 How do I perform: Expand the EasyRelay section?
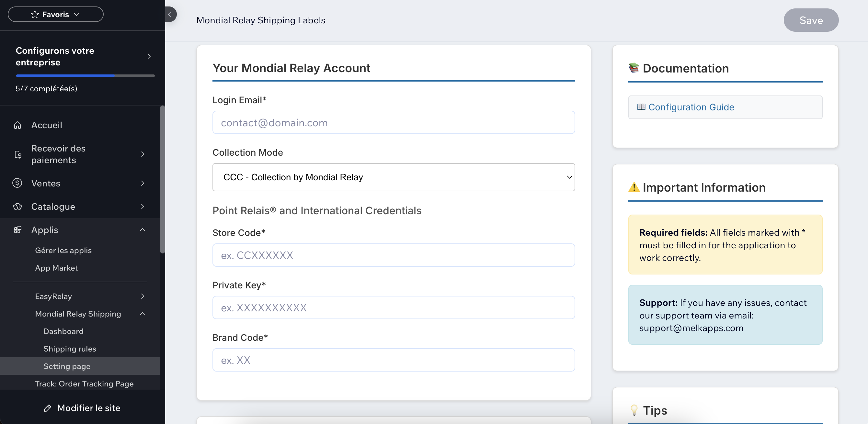point(143,296)
